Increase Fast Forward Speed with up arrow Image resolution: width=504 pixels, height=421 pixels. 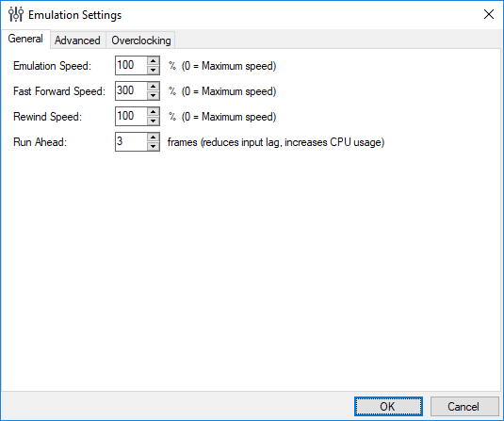[x=153, y=87]
